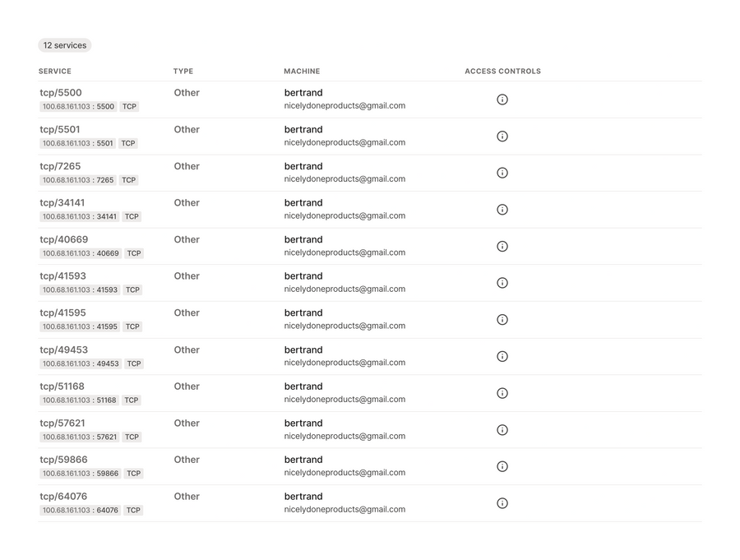View the info icon on tcp/51168 row
This screenshot has width=740, height=560.
click(502, 392)
